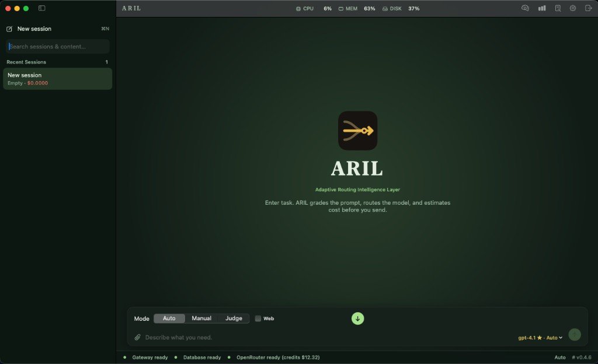The image size is (598, 364).
Task: Click the round send button
Action: 575,335
